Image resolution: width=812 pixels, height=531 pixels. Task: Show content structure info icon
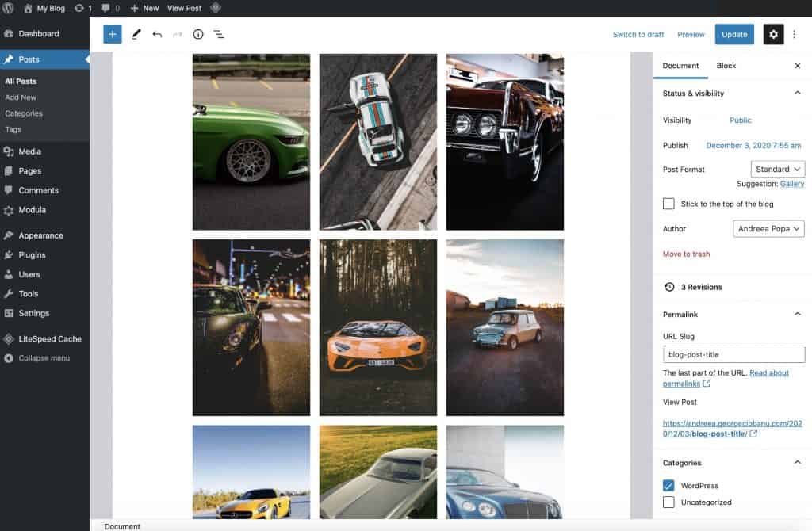click(197, 34)
